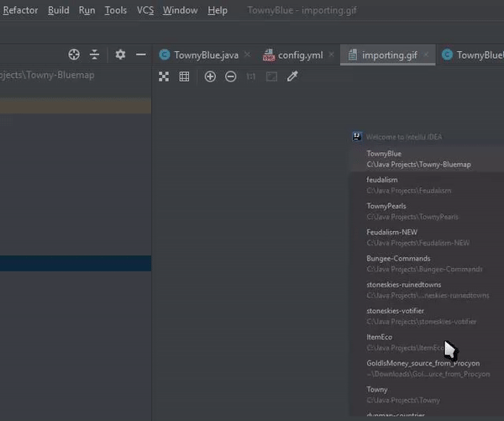Open the Help menu

pyautogui.click(x=218, y=10)
